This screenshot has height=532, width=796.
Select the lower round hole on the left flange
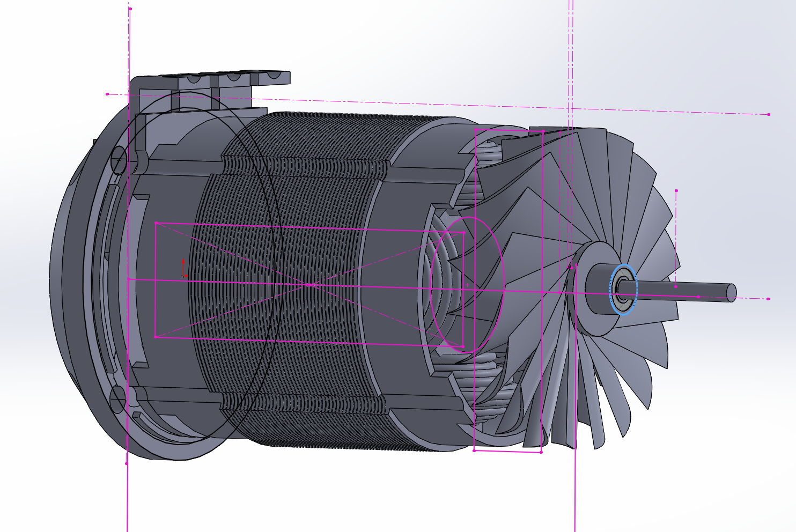click(x=119, y=400)
